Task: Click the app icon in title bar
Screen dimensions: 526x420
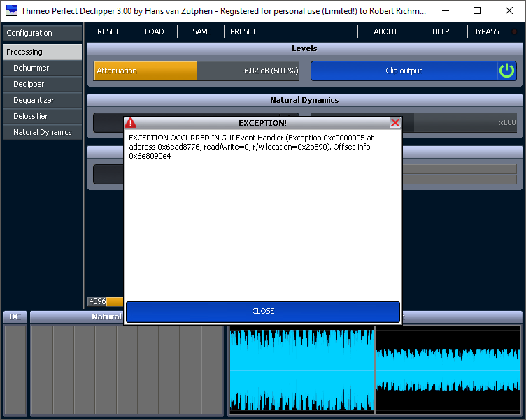Action: click(x=11, y=10)
